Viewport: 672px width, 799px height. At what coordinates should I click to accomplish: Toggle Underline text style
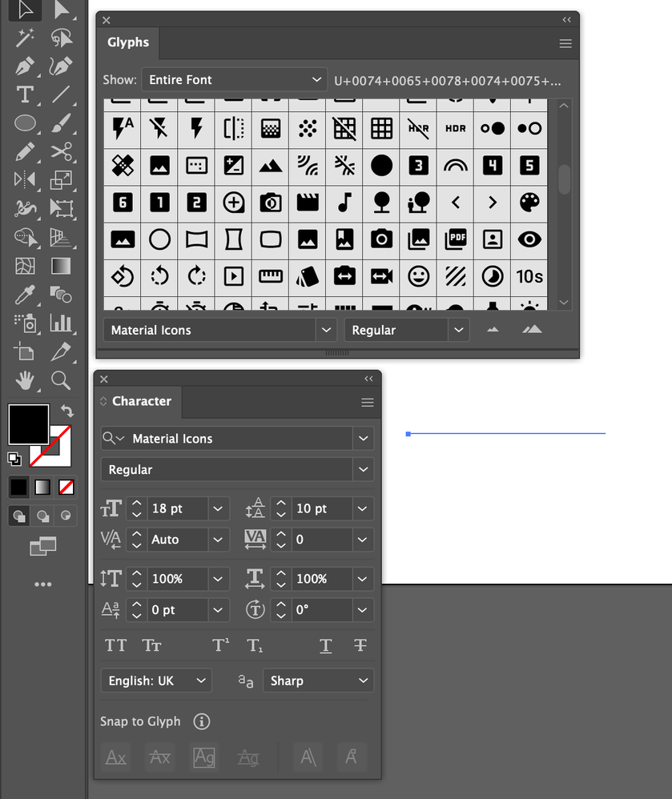(325, 645)
